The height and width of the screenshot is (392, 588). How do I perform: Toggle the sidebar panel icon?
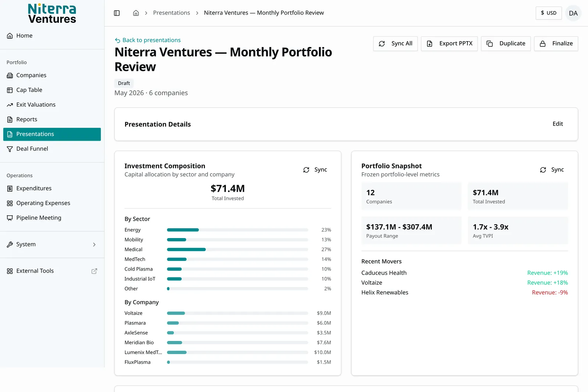tap(117, 13)
